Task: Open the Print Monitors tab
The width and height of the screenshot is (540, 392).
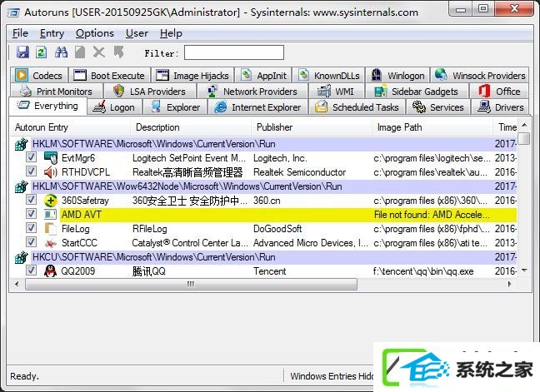Action: click(x=57, y=92)
